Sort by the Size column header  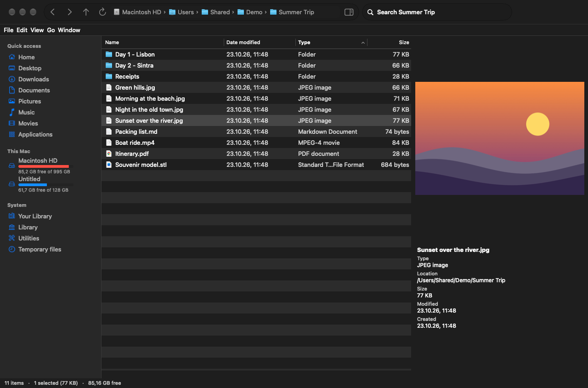click(389, 42)
